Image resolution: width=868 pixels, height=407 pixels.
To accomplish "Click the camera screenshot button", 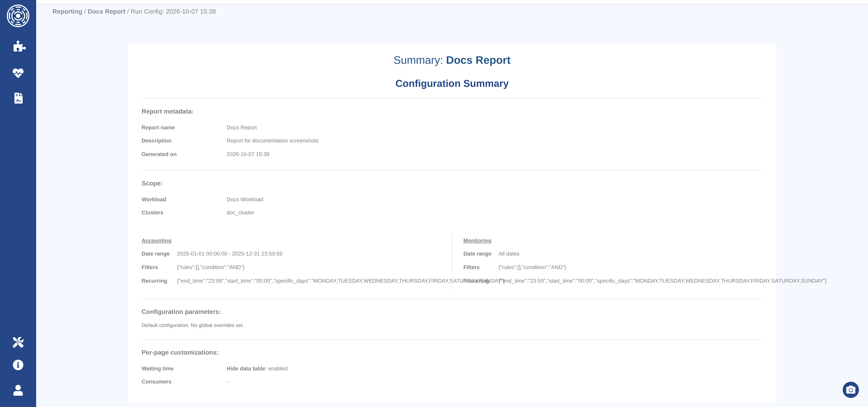I will coord(850,390).
